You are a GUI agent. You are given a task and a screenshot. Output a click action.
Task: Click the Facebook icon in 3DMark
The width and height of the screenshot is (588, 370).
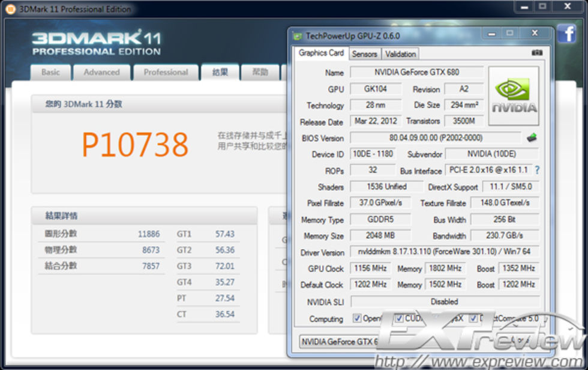click(x=566, y=34)
